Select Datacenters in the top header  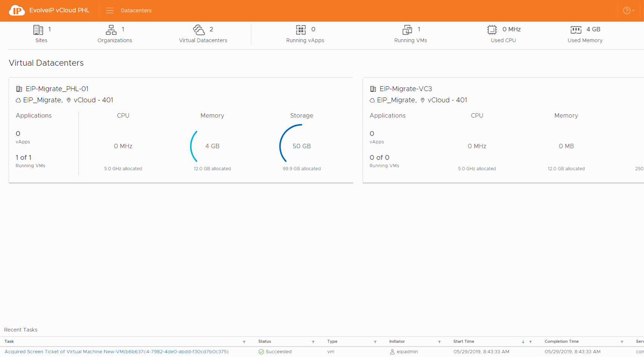(136, 10)
